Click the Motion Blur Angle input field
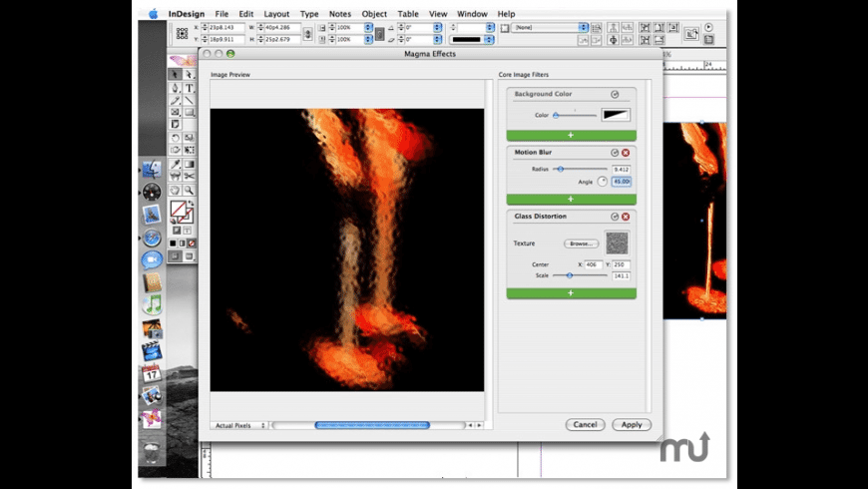This screenshot has width=868, height=489. [622, 182]
